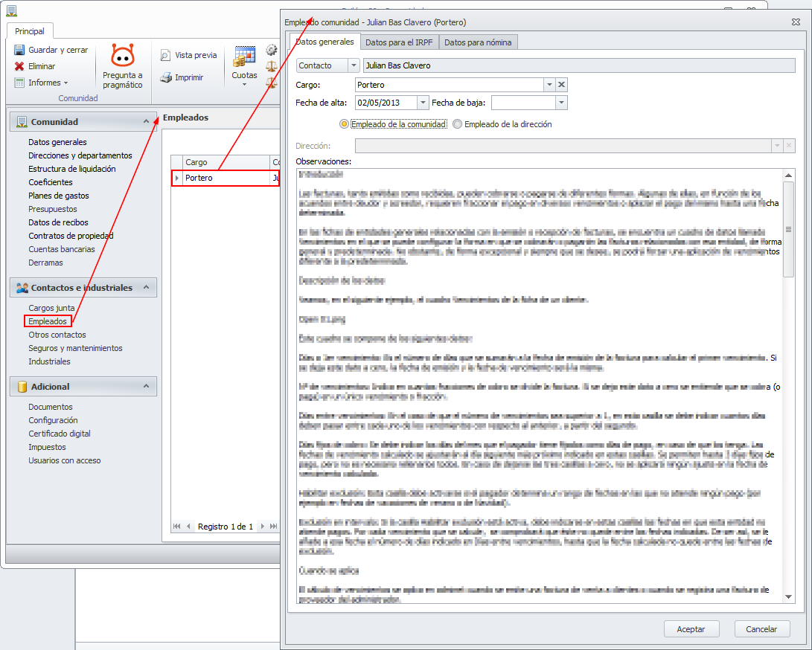Go to last record in Empleados navigator
812x650 pixels.
click(x=273, y=527)
